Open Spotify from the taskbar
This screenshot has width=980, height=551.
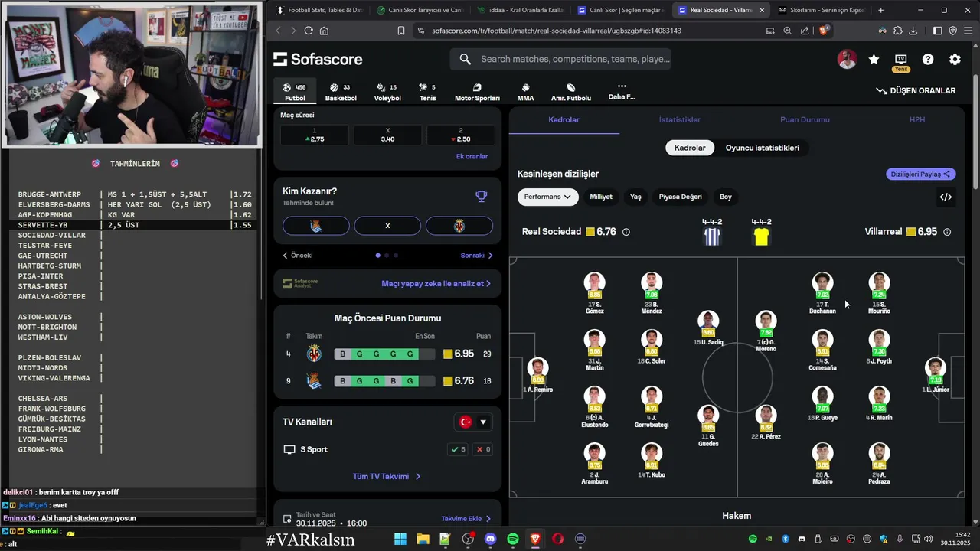click(x=513, y=539)
